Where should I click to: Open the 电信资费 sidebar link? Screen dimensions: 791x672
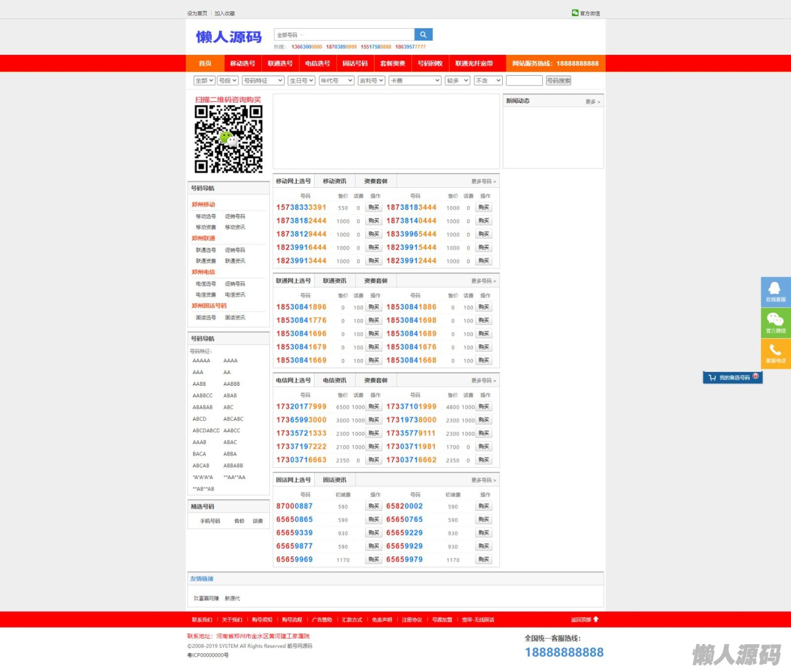tap(206, 295)
